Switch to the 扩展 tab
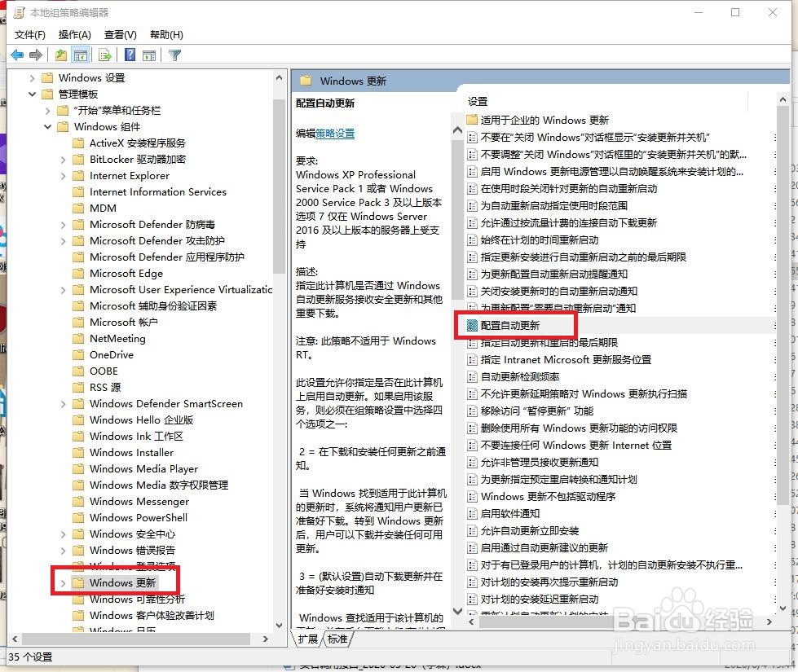 click(x=308, y=639)
